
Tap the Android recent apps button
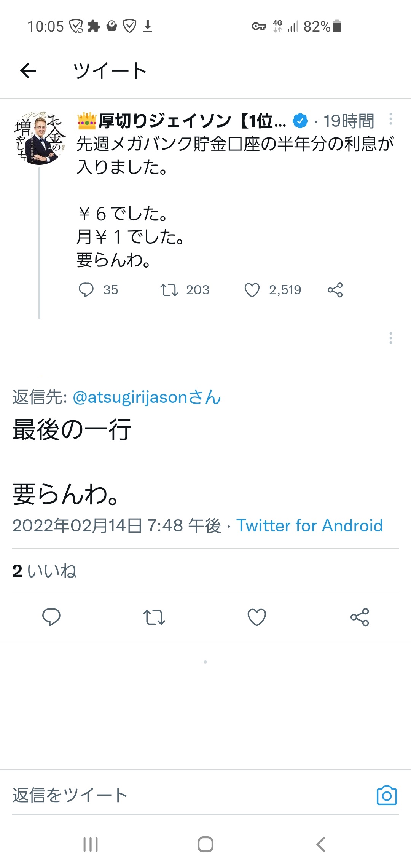pyautogui.click(x=91, y=844)
